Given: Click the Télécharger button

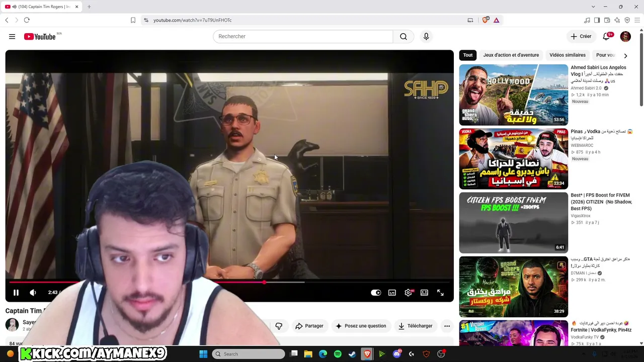Looking at the screenshot, I should 415,326.
